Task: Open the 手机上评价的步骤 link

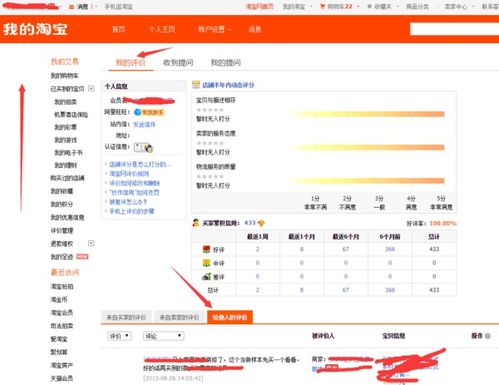Action: pos(132,211)
